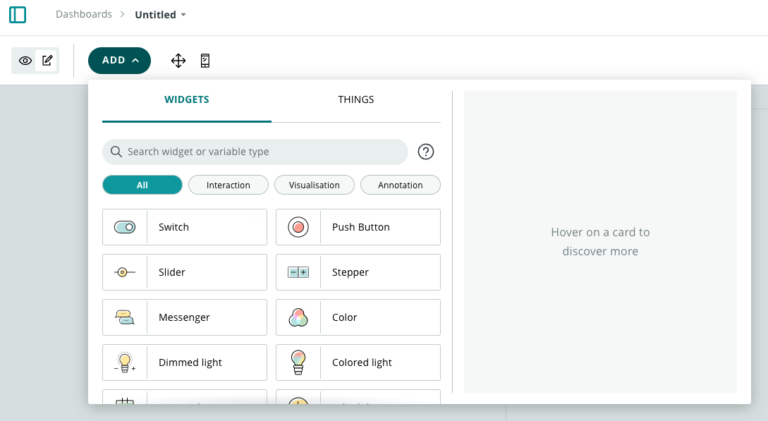Open the ADD widget dropdown
Viewport: 768px width, 421px height.
click(x=119, y=60)
